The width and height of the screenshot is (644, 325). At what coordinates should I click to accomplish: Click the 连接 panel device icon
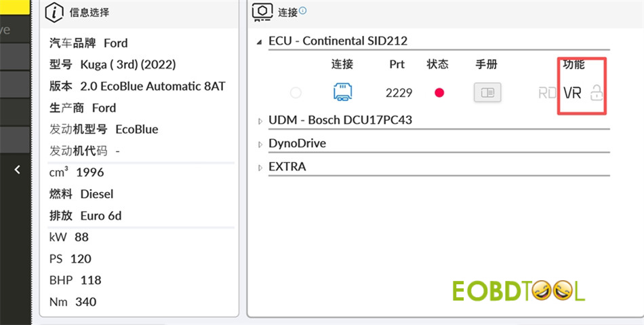point(262,12)
